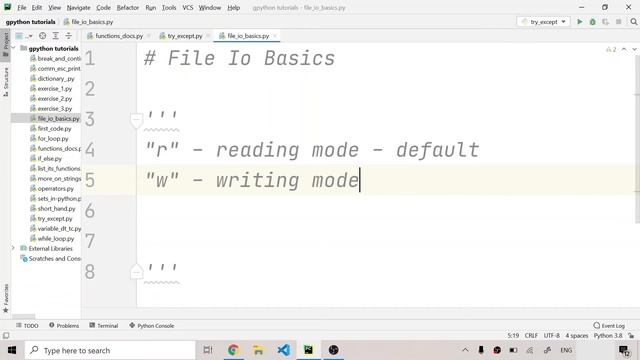Run with coverage icon
Image resolution: width=640 pixels, height=360 pixels.
[605, 22]
